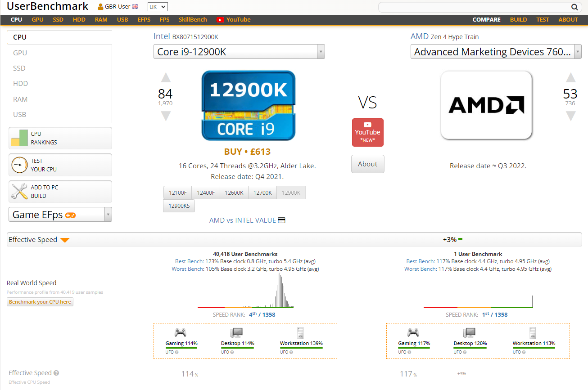Select GPU in the top navigation bar
This screenshot has height=390, width=588.
(x=37, y=20)
